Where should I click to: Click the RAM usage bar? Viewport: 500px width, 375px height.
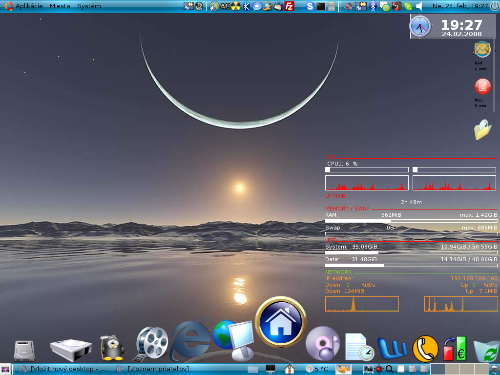(411, 221)
